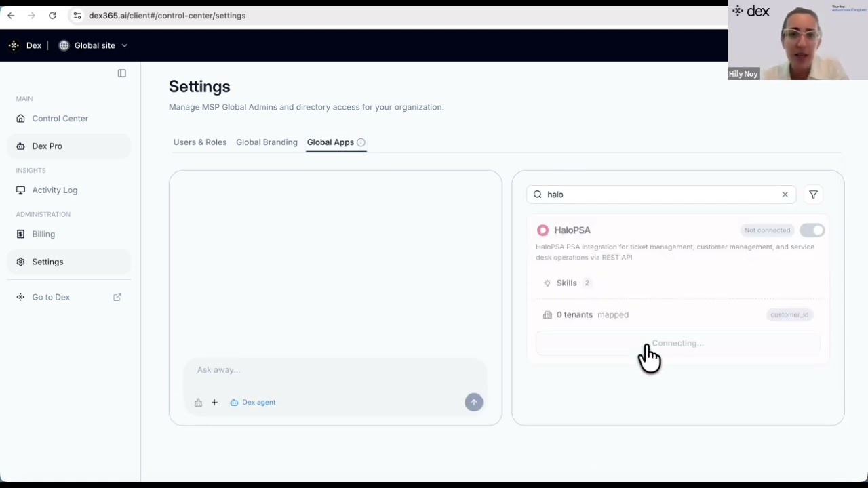Click the search magnifier icon
Viewport: 868px width, 488px height.
[538, 195]
